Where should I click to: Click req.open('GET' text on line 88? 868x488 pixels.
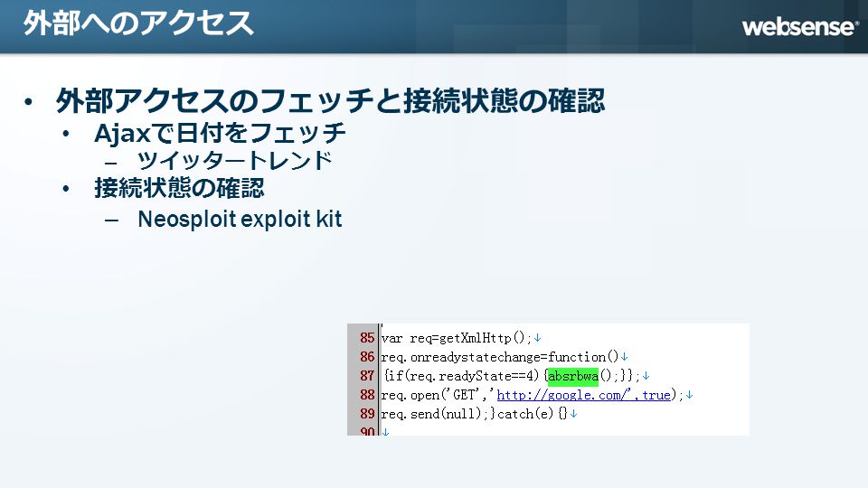pos(429,395)
